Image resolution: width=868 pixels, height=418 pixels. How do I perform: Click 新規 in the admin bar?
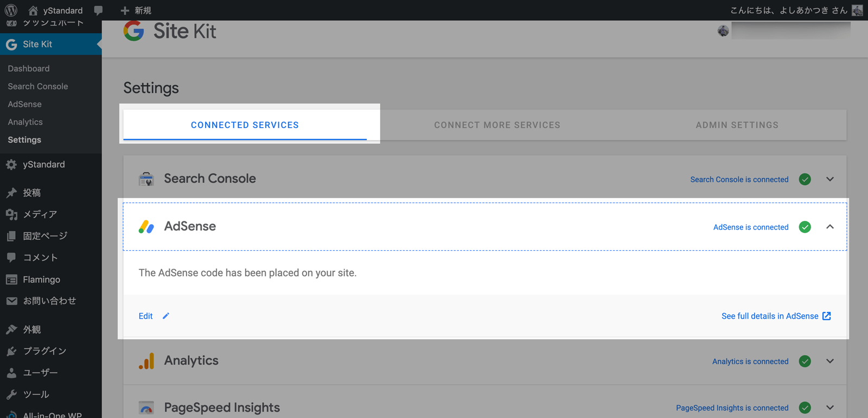pyautogui.click(x=143, y=10)
